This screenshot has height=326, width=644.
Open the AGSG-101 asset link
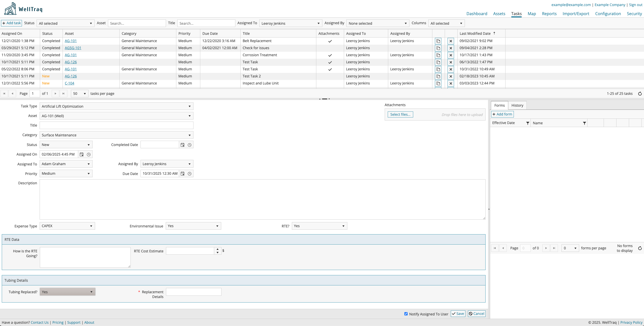click(73, 48)
